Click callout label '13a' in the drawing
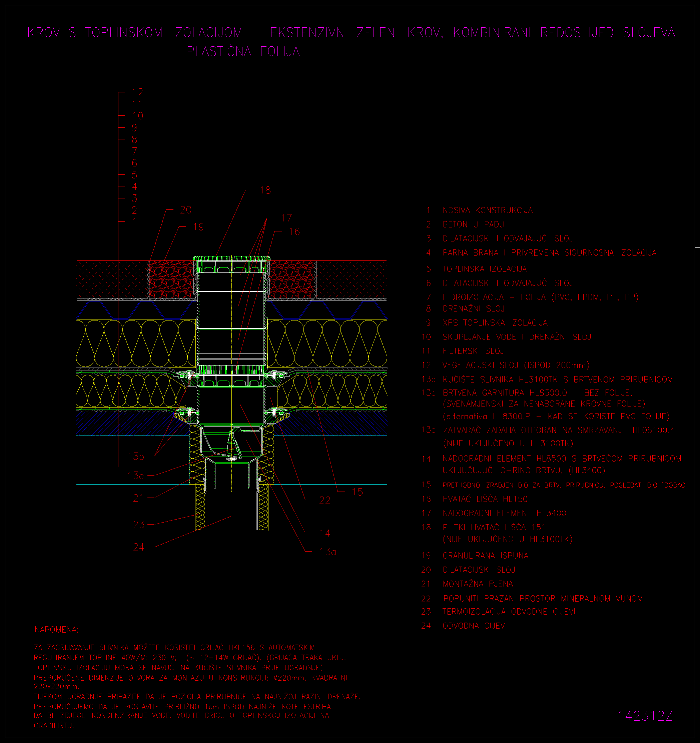Image resolution: width=700 pixels, height=743 pixels. point(327,552)
